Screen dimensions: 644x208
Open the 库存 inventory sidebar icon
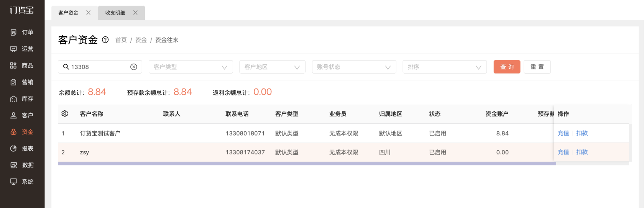point(13,99)
